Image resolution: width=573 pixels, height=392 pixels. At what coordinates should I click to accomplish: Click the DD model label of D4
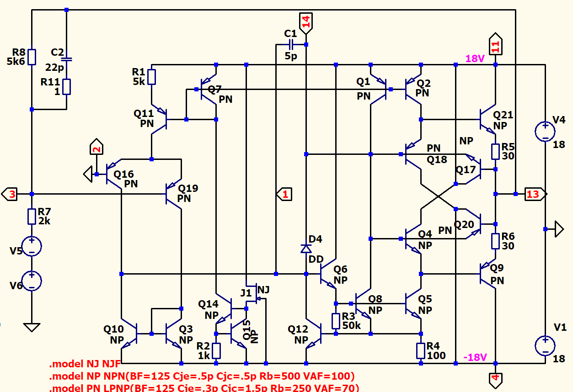(315, 260)
